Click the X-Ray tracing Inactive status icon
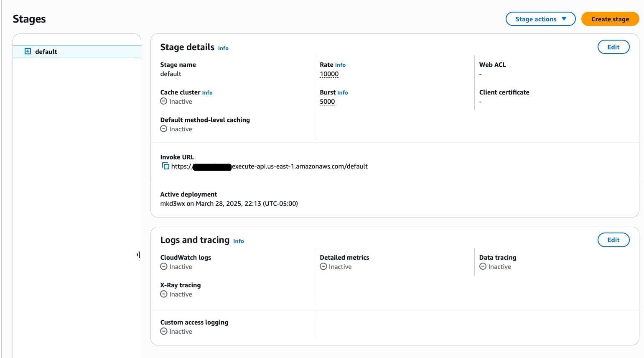This screenshot has width=644, height=358. pyautogui.click(x=164, y=294)
